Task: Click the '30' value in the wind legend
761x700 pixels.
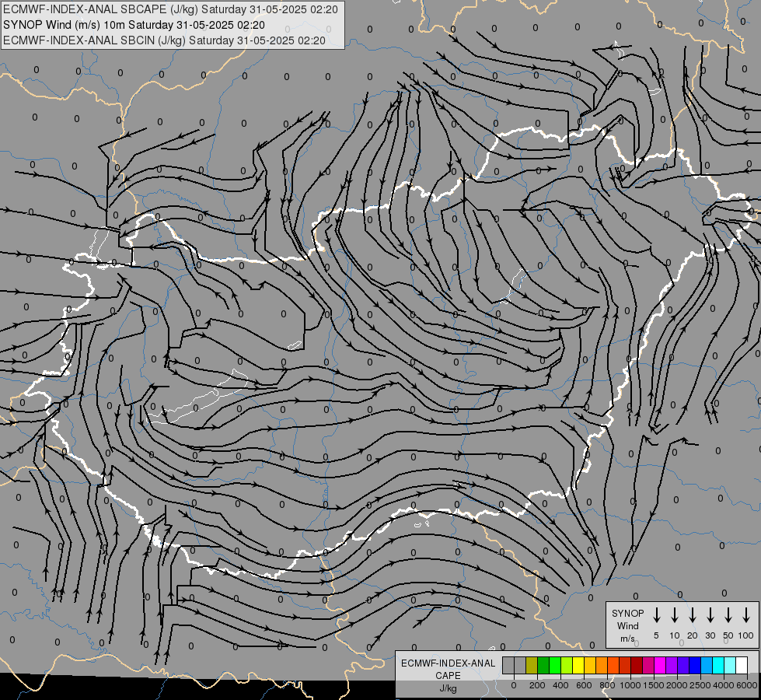Action: [x=710, y=635]
